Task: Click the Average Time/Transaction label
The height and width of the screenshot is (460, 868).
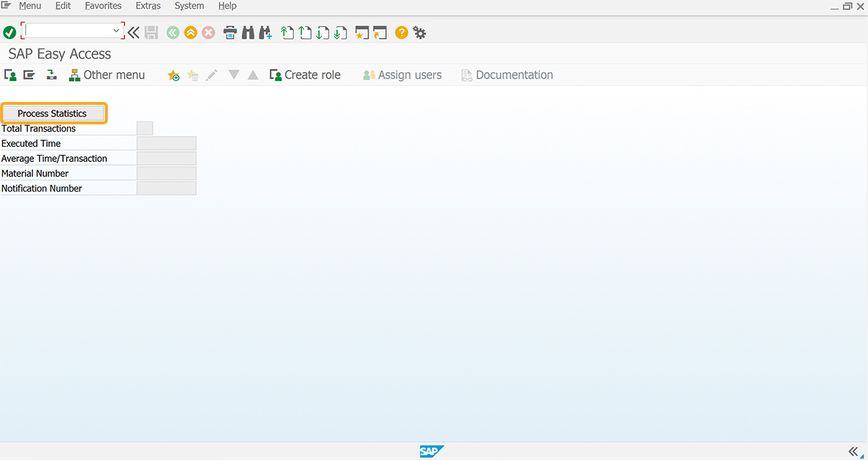Action: (54, 158)
